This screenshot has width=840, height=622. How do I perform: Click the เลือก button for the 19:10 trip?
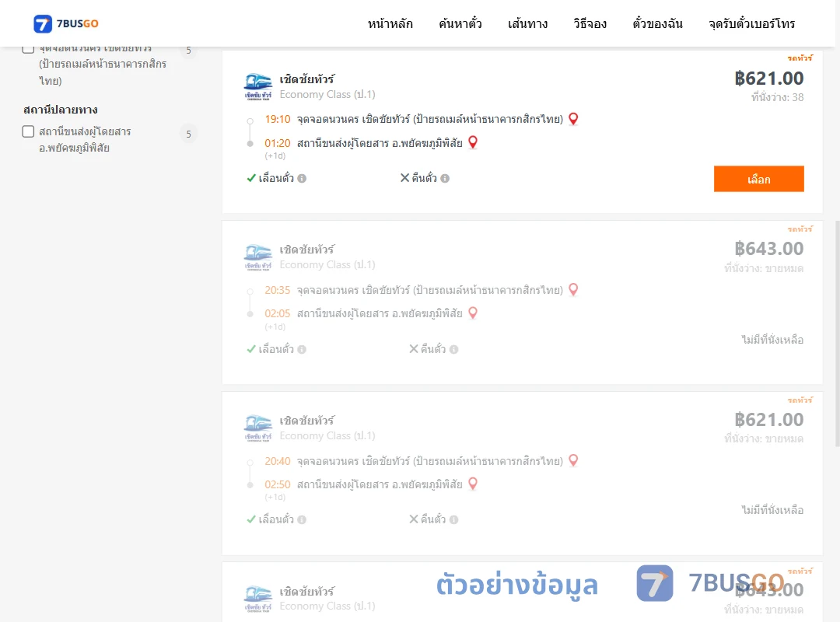pyautogui.click(x=758, y=179)
